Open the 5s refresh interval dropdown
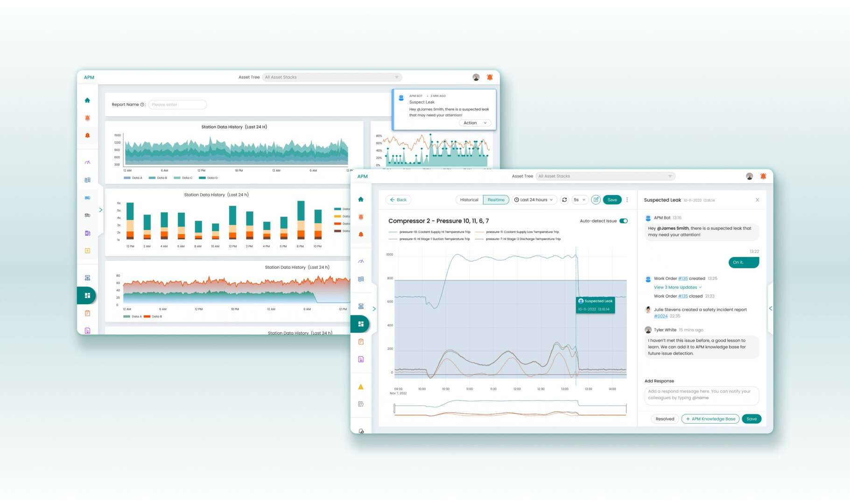The height and width of the screenshot is (504, 850). (x=579, y=200)
